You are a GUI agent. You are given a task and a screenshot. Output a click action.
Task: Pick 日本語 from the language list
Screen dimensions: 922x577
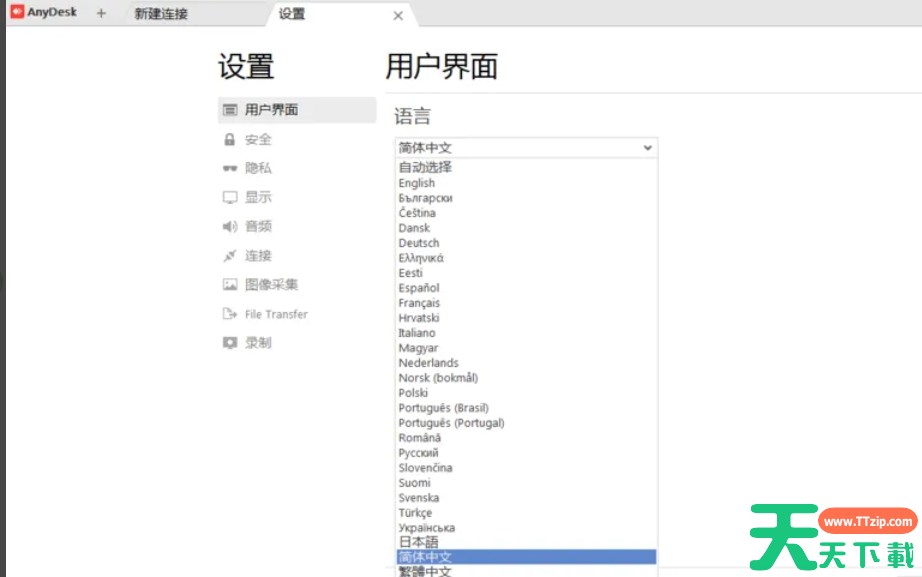point(526,542)
